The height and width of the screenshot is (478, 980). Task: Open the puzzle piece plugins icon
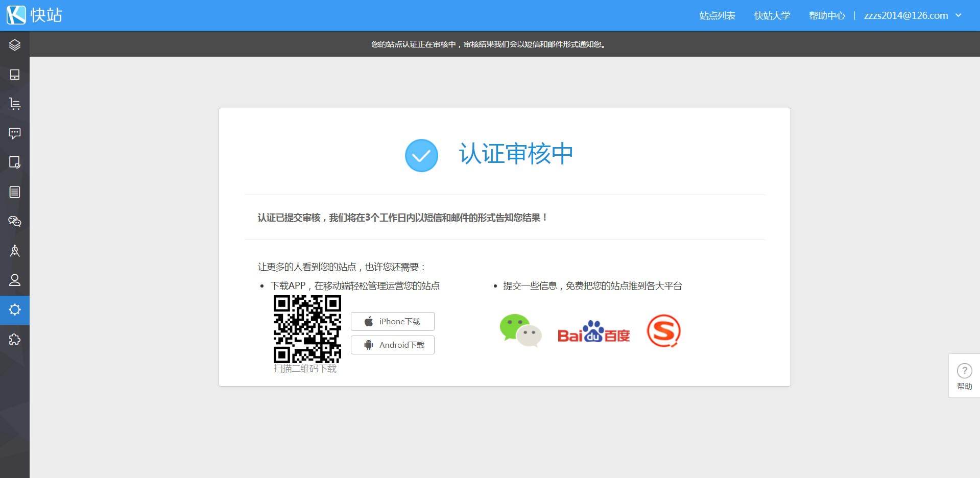click(x=15, y=339)
